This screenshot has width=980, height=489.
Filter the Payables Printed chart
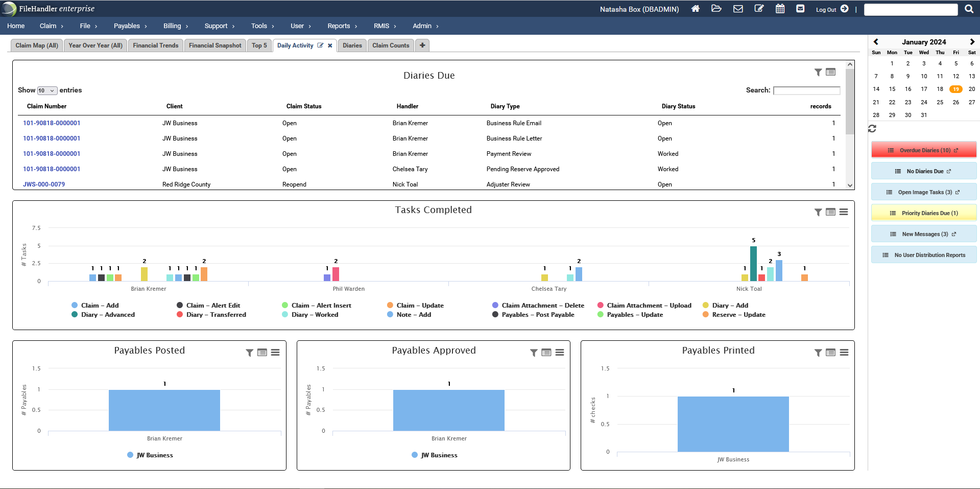point(818,353)
